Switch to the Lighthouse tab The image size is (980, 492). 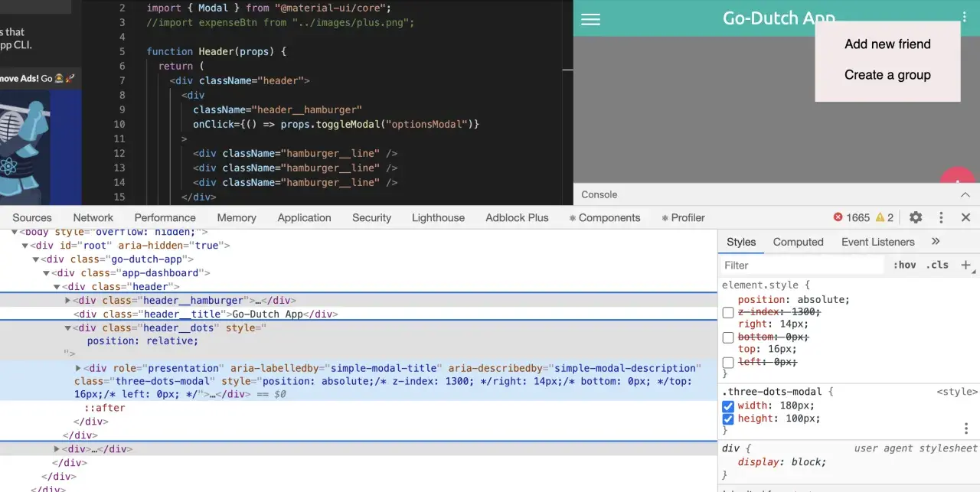click(438, 217)
